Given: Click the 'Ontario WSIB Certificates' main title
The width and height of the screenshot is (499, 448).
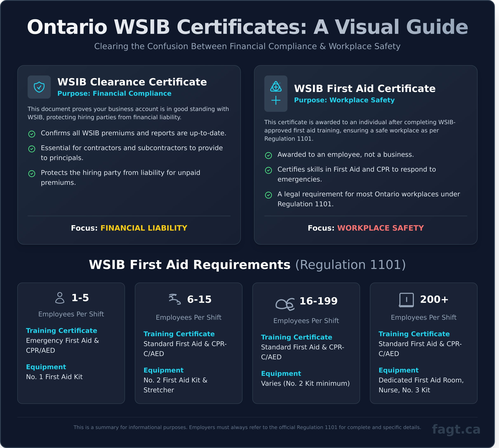Looking at the screenshot, I should (x=249, y=27).
